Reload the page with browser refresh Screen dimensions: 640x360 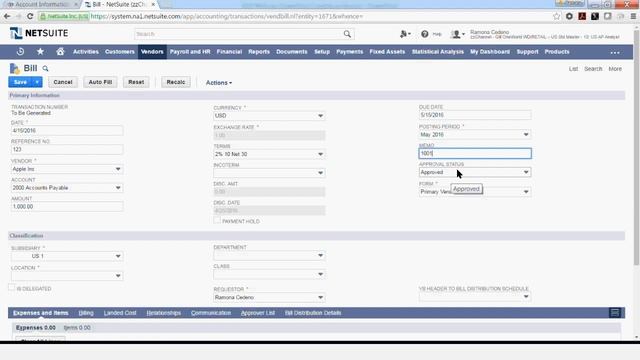point(30,16)
